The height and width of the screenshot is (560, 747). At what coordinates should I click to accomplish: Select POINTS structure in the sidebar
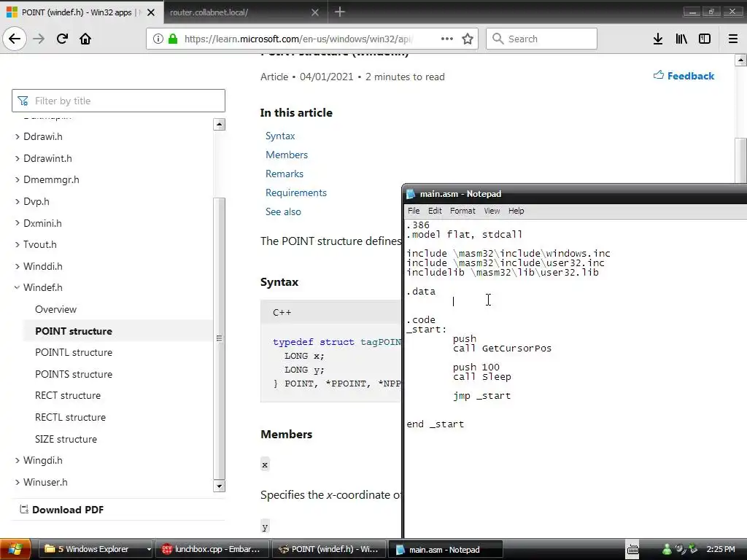coord(74,374)
